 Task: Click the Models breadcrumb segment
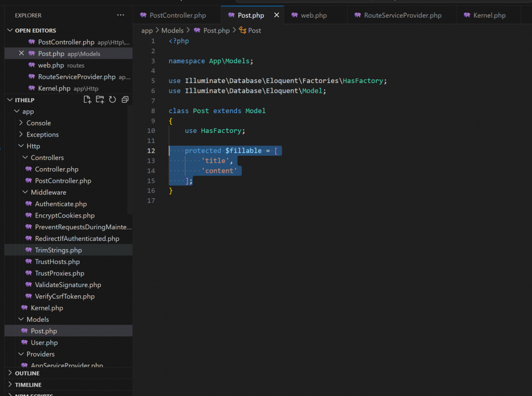pos(172,31)
